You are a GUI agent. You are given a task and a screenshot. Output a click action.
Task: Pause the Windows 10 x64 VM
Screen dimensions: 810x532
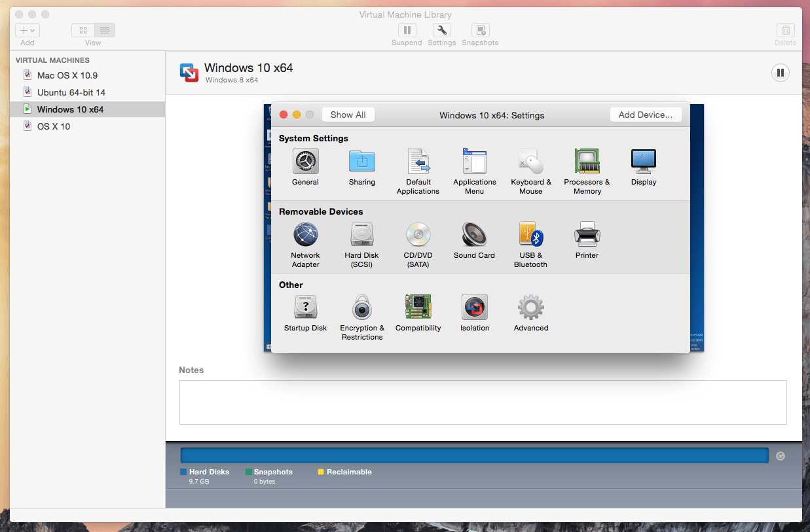pos(780,73)
